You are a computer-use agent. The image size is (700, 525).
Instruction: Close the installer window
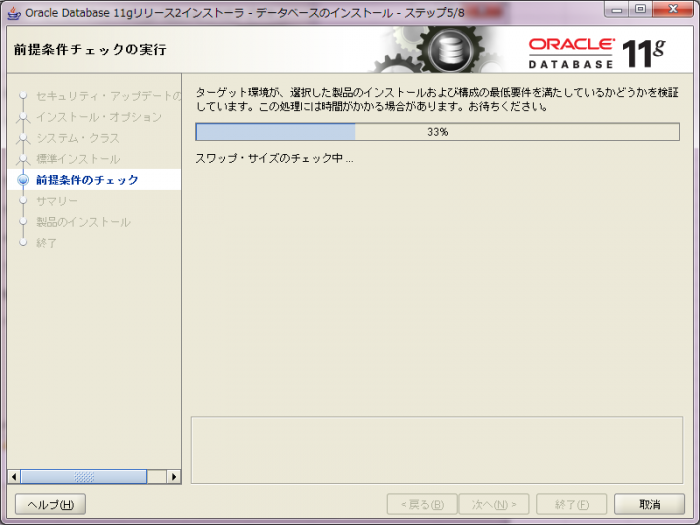tap(673, 9)
